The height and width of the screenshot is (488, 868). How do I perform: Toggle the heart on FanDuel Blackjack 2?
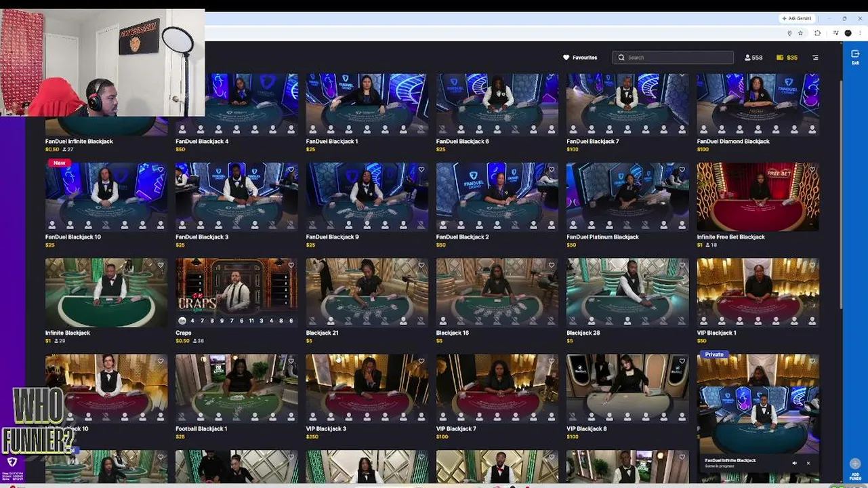552,170
